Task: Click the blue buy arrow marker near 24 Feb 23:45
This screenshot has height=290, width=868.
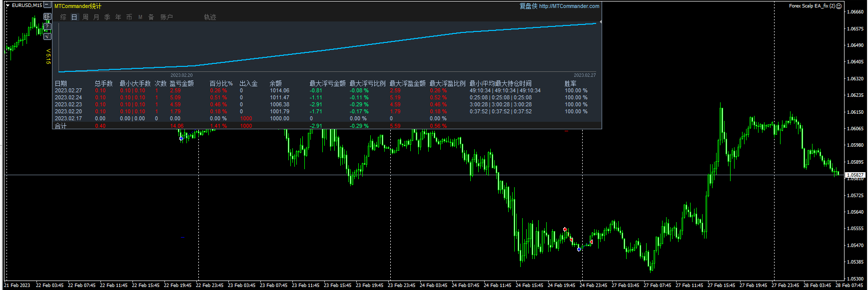Action: [x=579, y=249]
